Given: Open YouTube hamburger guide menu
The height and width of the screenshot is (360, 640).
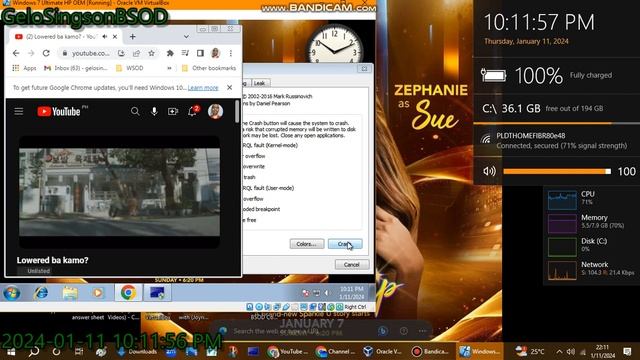Looking at the screenshot, I should [x=19, y=111].
